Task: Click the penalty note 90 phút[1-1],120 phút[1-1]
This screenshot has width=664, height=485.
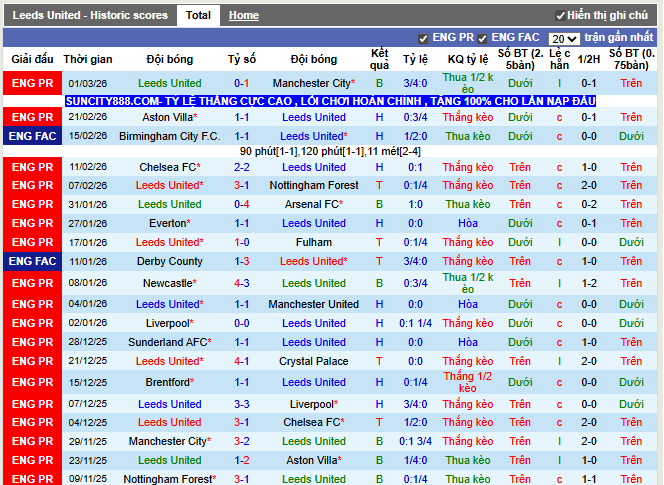Action: 330,152
